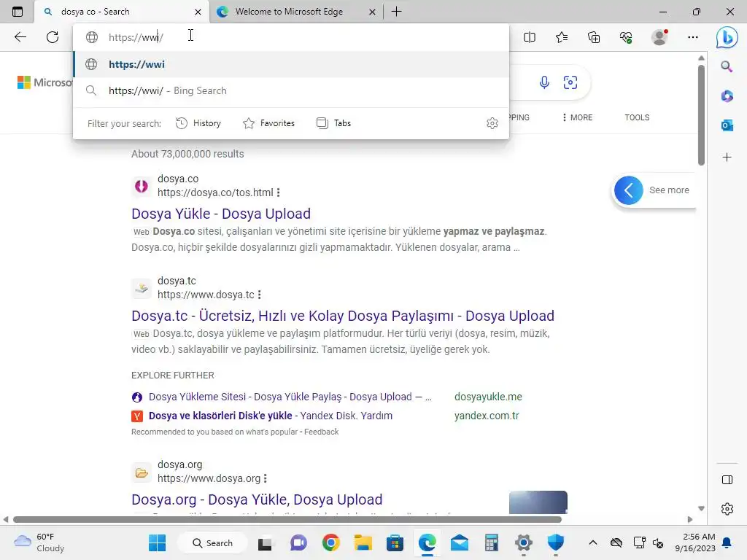The height and width of the screenshot is (560, 747).
Task: Filter suggestions by Tabs
Action: (x=333, y=123)
